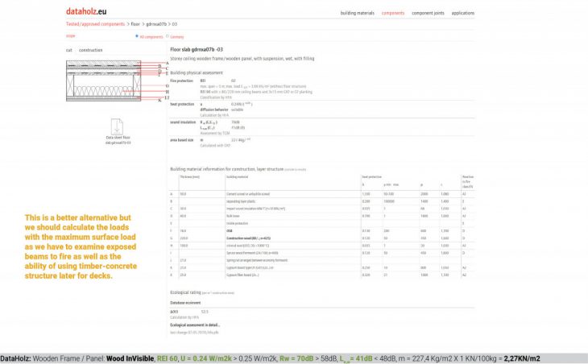Click the 'floor' breadcrumb link
This screenshot has width=588, height=364.
tap(138, 24)
